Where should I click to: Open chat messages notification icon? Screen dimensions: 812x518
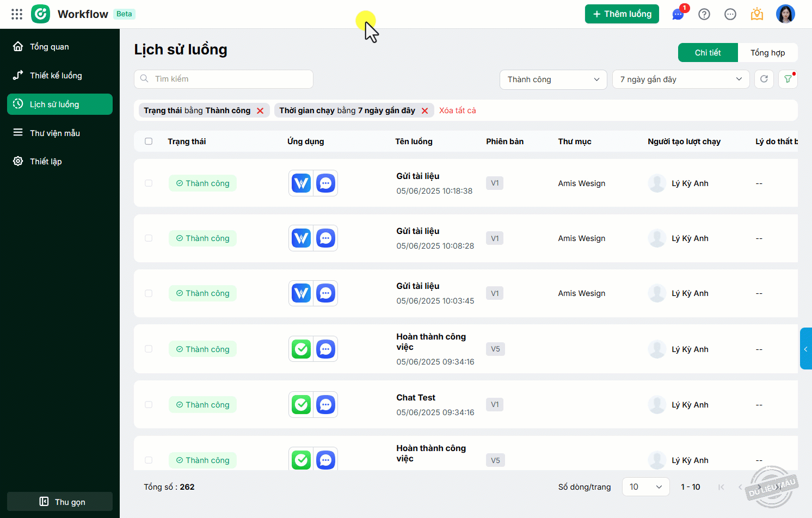tap(678, 14)
